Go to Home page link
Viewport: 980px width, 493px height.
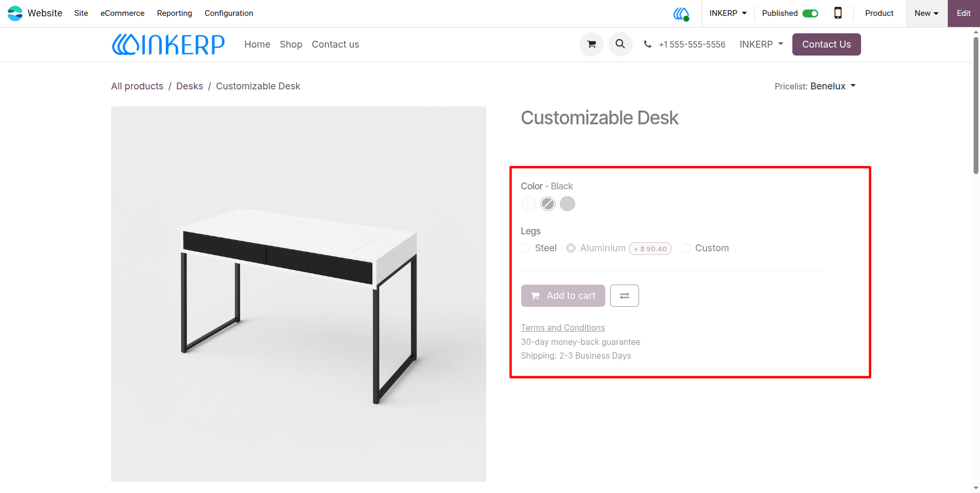coord(257,44)
